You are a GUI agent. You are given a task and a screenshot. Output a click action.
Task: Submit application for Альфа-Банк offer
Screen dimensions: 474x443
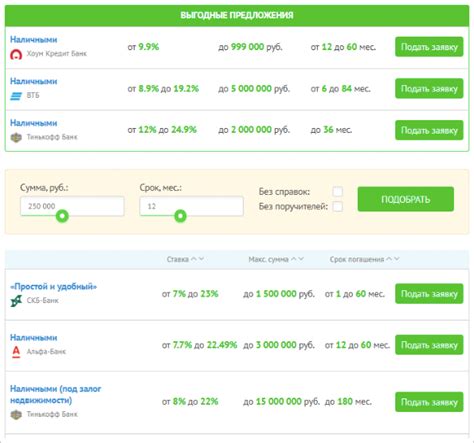pyautogui.click(x=429, y=345)
